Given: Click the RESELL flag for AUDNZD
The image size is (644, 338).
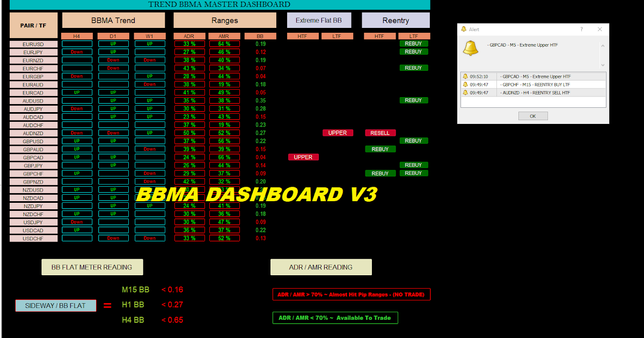Looking at the screenshot, I should click(x=380, y=133).
